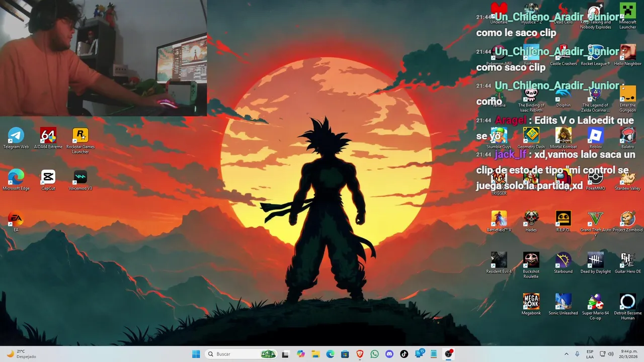Select the Minecraft Launcher icon
The width and height of the screenshot is (644, 362).
tap(627, 16)
